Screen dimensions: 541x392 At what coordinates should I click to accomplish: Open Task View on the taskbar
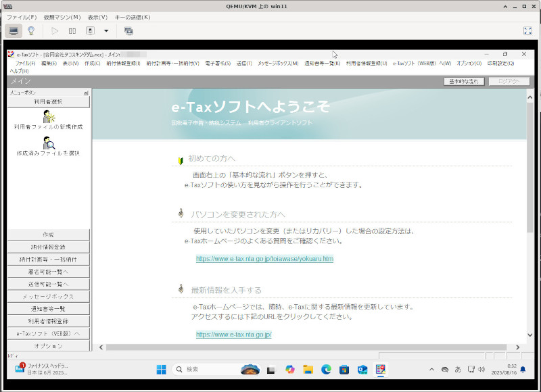click(271, 370)
